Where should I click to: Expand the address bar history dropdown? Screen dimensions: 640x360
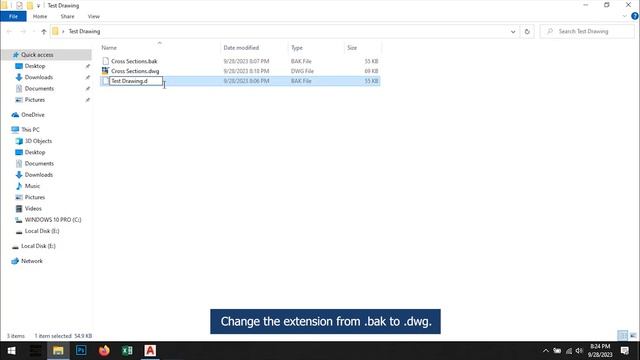[513, 31]
